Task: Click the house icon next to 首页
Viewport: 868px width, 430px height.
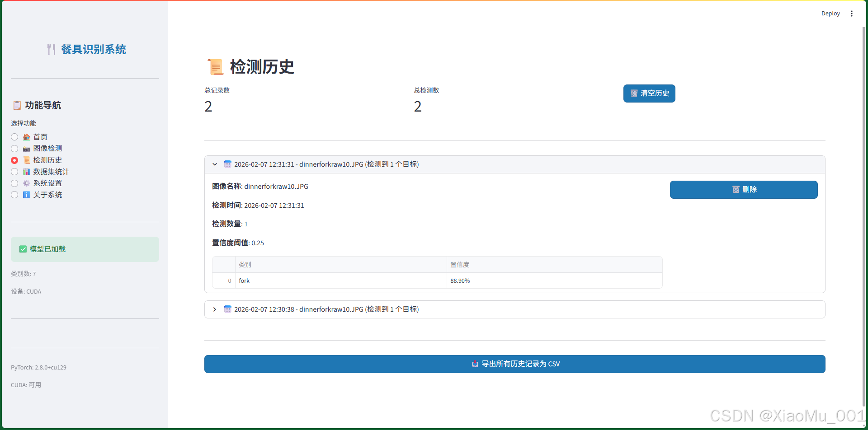Action: [26, 136]
